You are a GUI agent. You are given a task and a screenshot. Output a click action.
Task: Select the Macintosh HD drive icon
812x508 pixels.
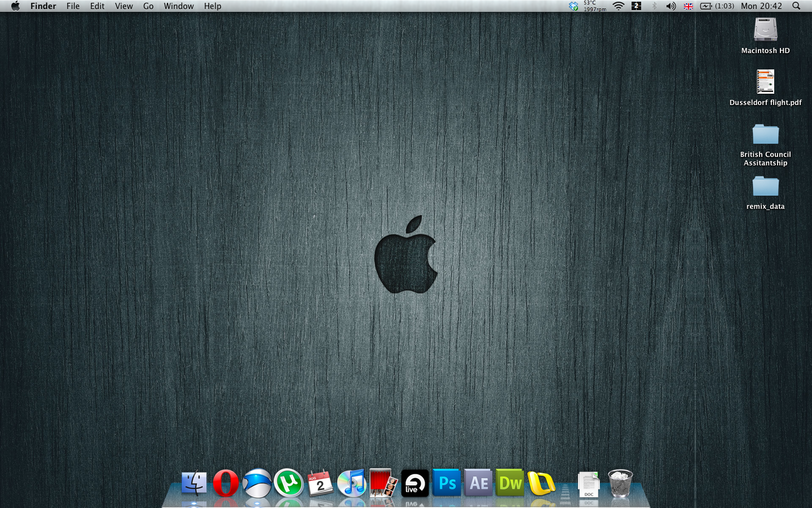(x=766, y=29)
